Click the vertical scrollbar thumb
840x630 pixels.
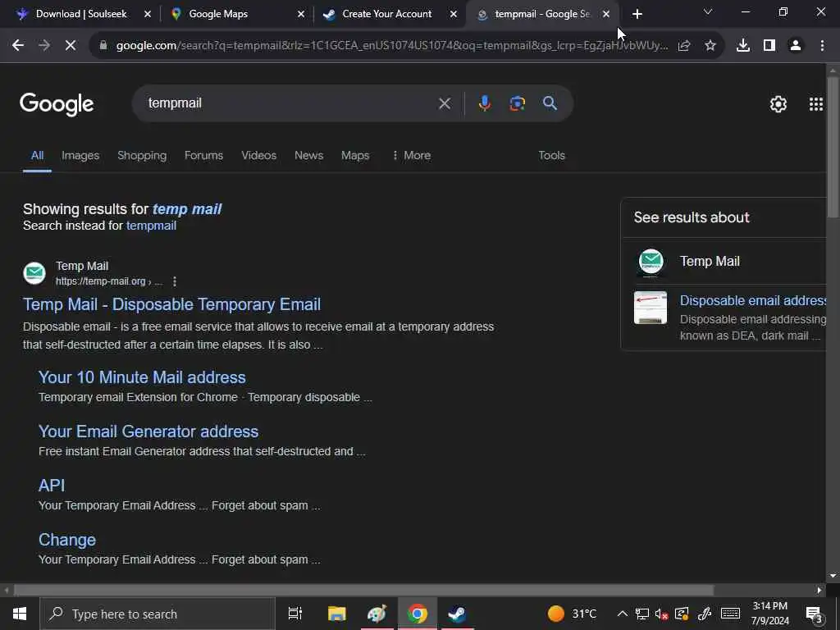833,148
